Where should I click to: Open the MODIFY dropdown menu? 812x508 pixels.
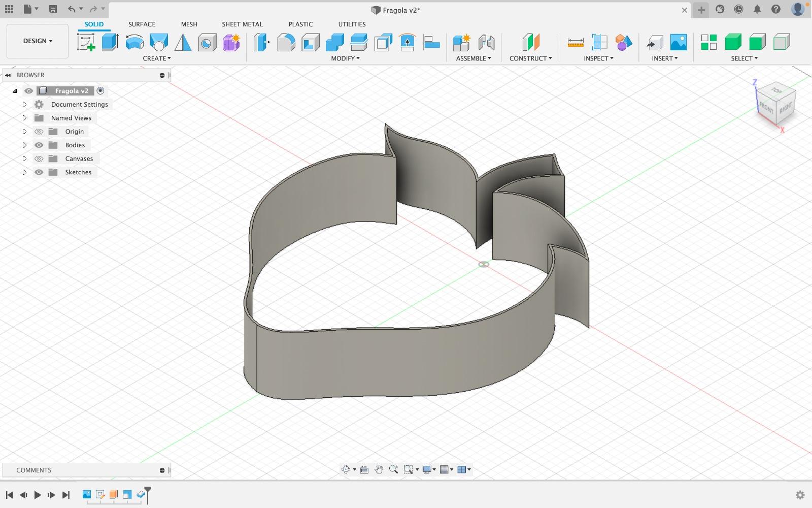click(x=345, y=58)
